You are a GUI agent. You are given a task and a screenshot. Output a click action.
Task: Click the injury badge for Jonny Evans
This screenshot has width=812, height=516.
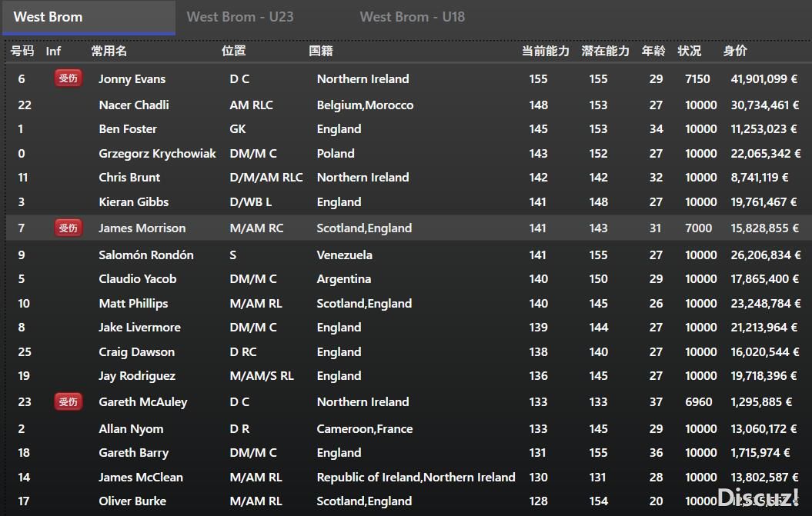pyautogui.click(x=68, y=78)
